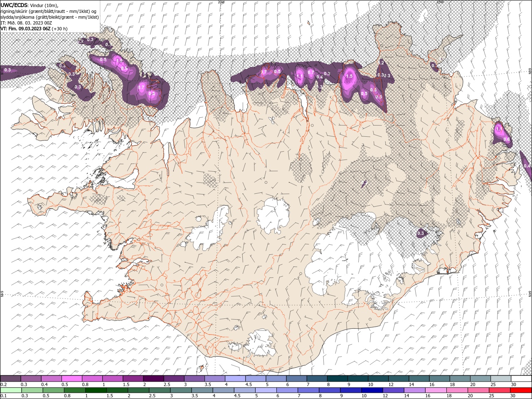Click the light gray 25 snow swatch

coord(501,379)
